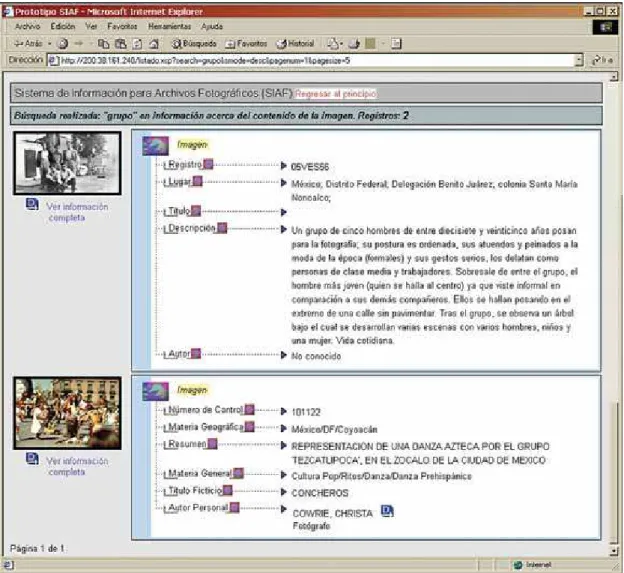This screenshot has width=624, height=573.
Task: Click the purple square beside Resumen
Action: pyautogui.click(x=213, y=444)
